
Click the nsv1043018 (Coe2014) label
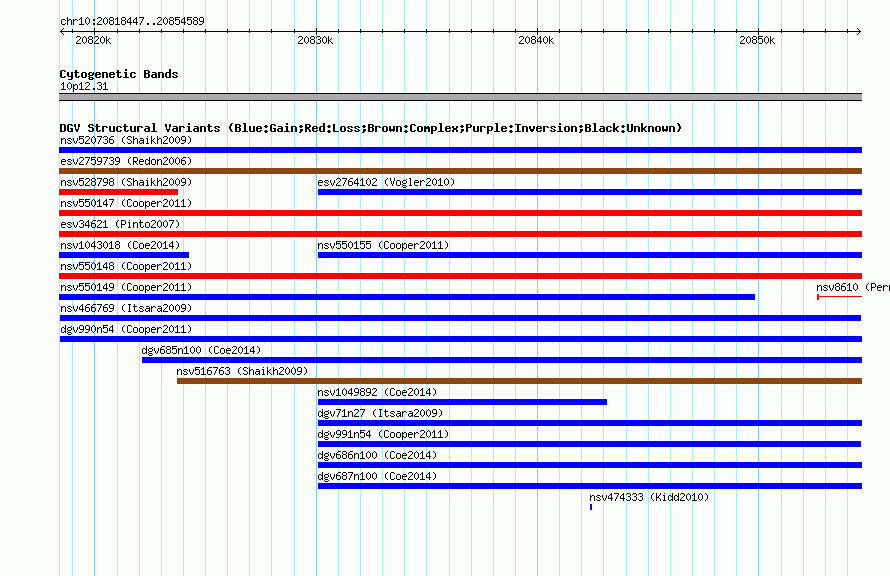pos(120,245)
